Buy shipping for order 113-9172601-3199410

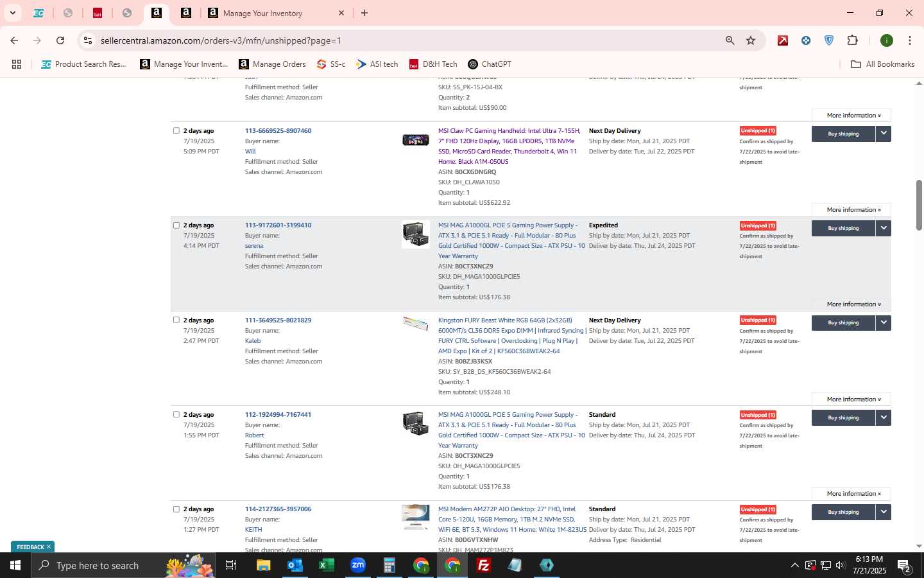coord(843,228)
